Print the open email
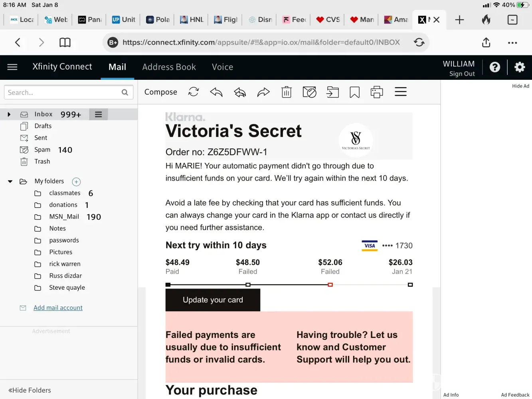The height and width of the screenshot is (399, 532). coord(377,92)
